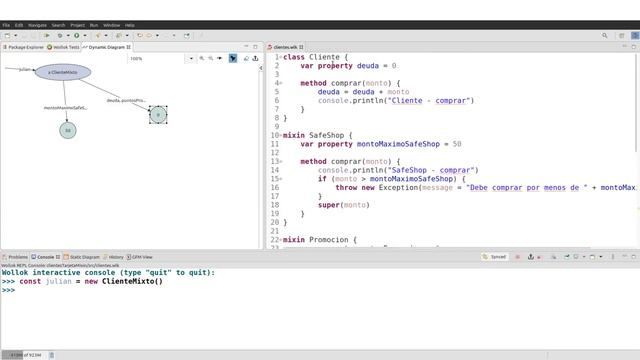Minimize the Dynamic Diagram panel

pos(246,47)
